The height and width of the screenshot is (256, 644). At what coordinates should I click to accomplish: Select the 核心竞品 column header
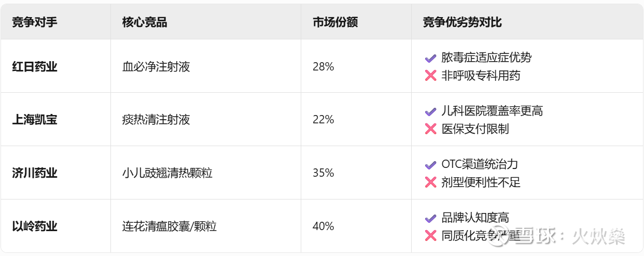tap(145, 22)
